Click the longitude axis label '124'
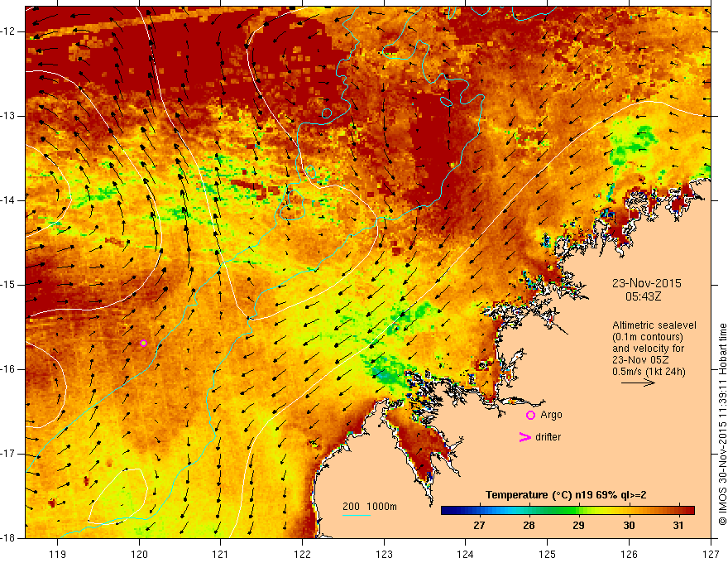This screenshot has height=563, width=728. click(466, 554)
